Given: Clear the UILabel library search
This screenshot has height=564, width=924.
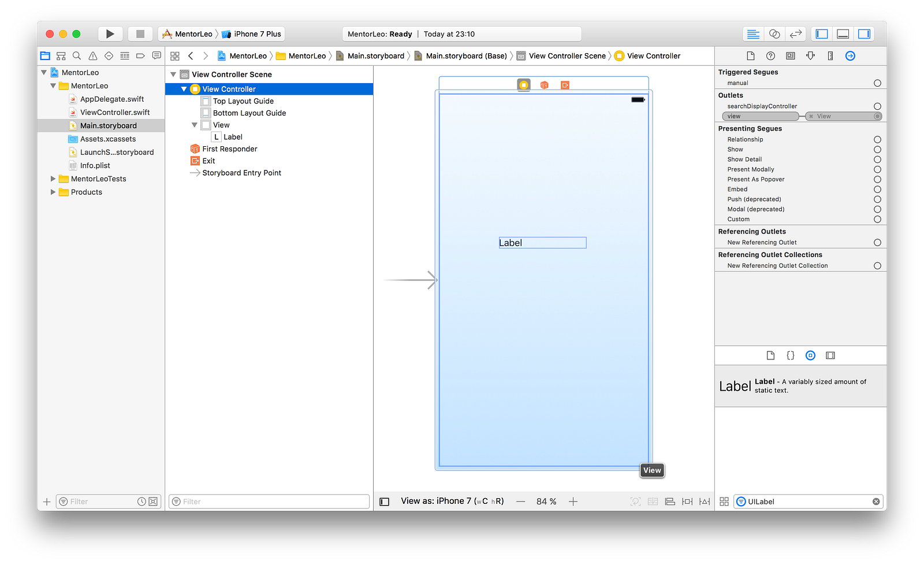Looking at the screenshot, I should coord(876,502).
